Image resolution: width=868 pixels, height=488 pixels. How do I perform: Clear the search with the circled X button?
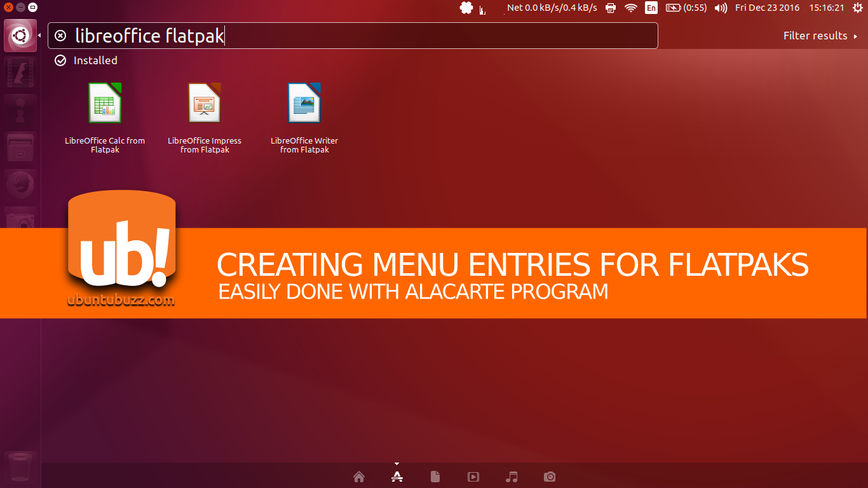pyautogui.click(x=60, y=36)
